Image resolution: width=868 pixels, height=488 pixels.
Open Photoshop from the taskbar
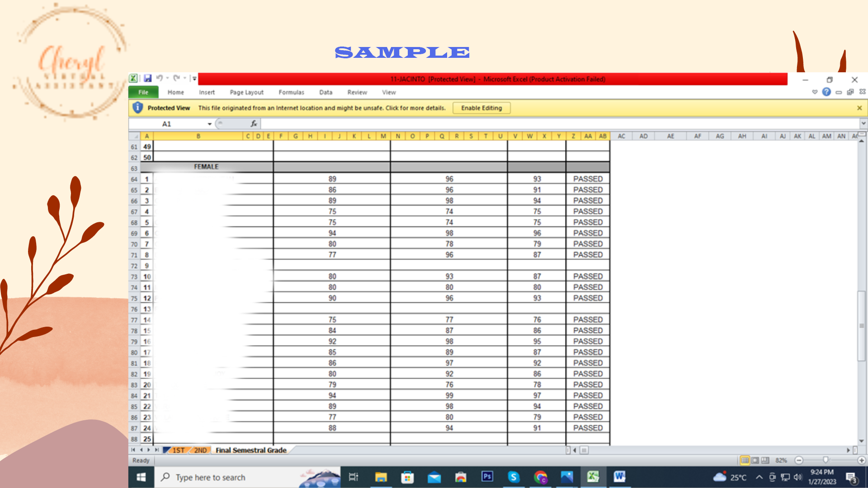(x=487, y=477)
